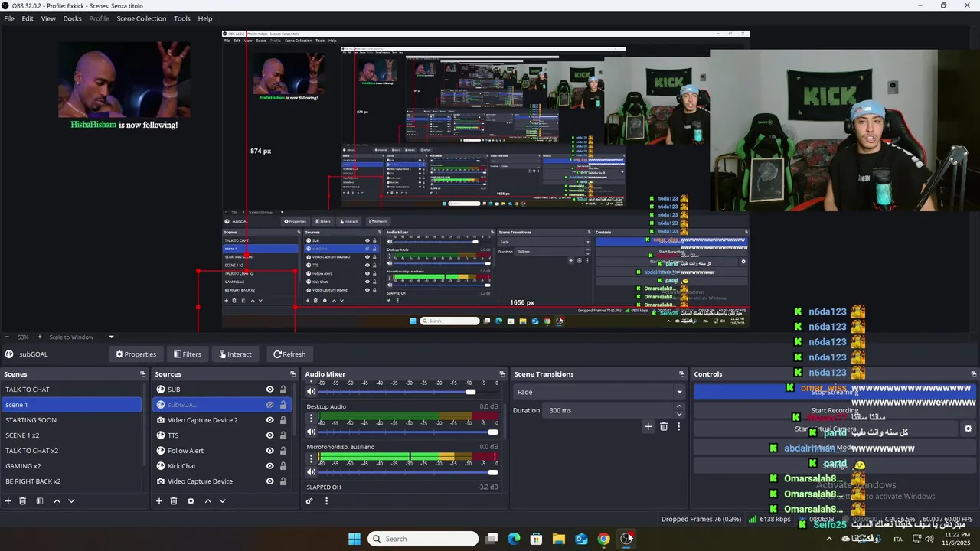Open the File menu
980x551 pixels.
point(9,18)
